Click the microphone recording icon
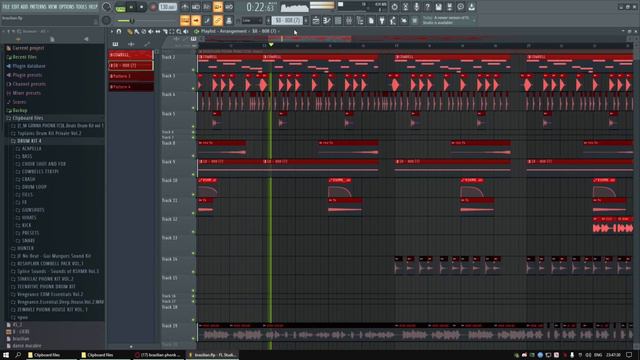640x360 pixels. [x=416, y=7]
